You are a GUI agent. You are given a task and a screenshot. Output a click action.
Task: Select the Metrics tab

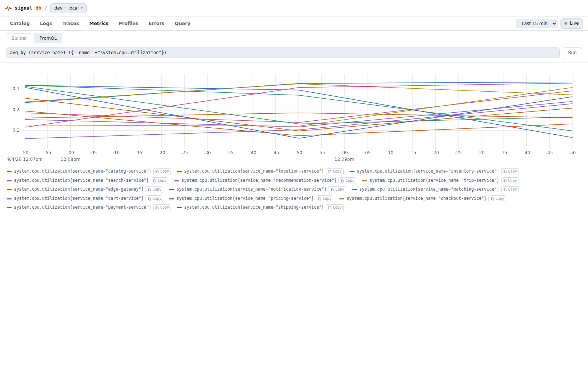(x=99, y=24)
